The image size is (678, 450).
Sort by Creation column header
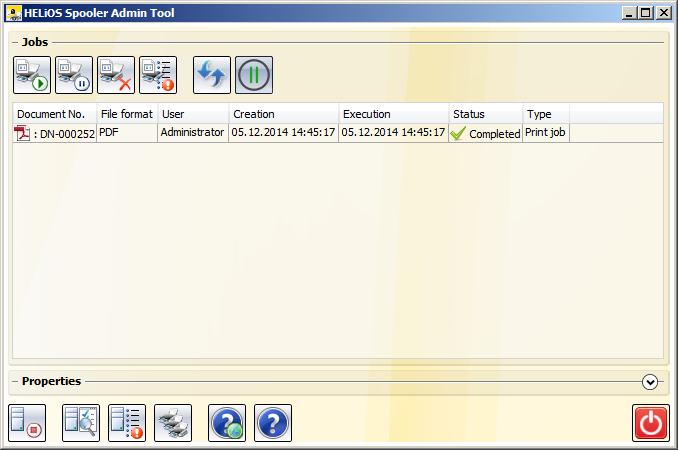coord(284,114)
